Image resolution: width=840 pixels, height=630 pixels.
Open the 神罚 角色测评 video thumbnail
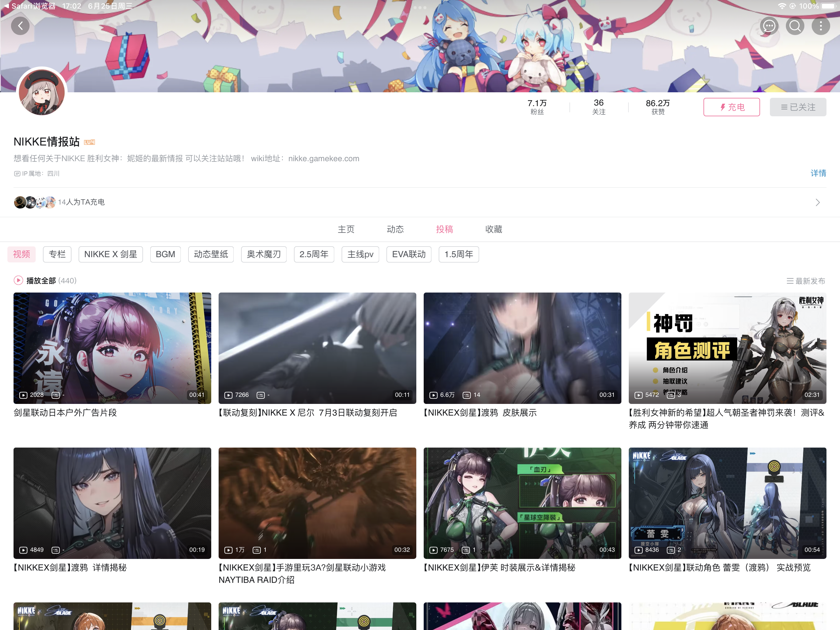[x=727, y=348]
